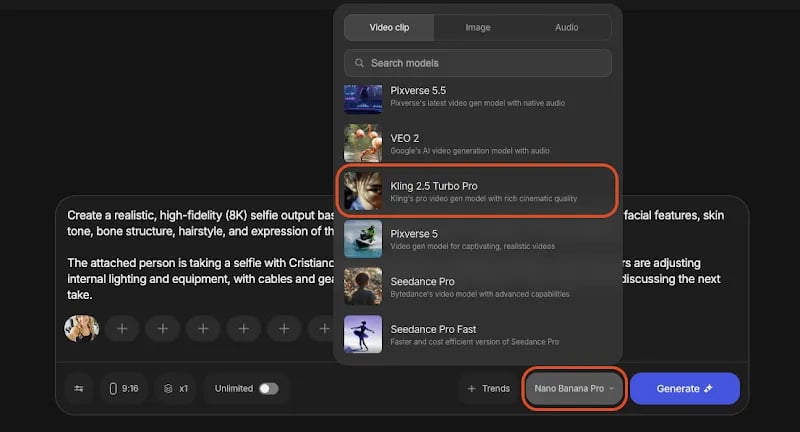This screenshot has width=800, height=432.
Task: Click 'Google's AI video generation model with audio'
Action: 470,151
